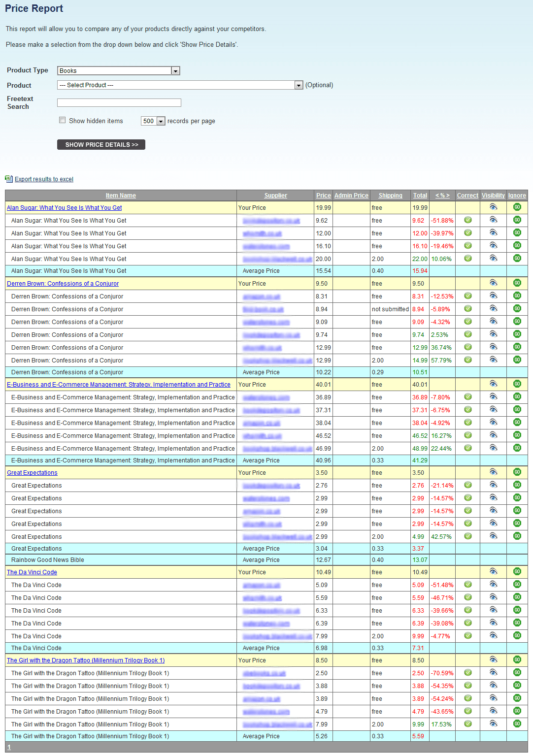Toggle the visibility eye on Derren Brown's 8.31 row
Viewport: 533px width, 756px height.
point(493,296)
